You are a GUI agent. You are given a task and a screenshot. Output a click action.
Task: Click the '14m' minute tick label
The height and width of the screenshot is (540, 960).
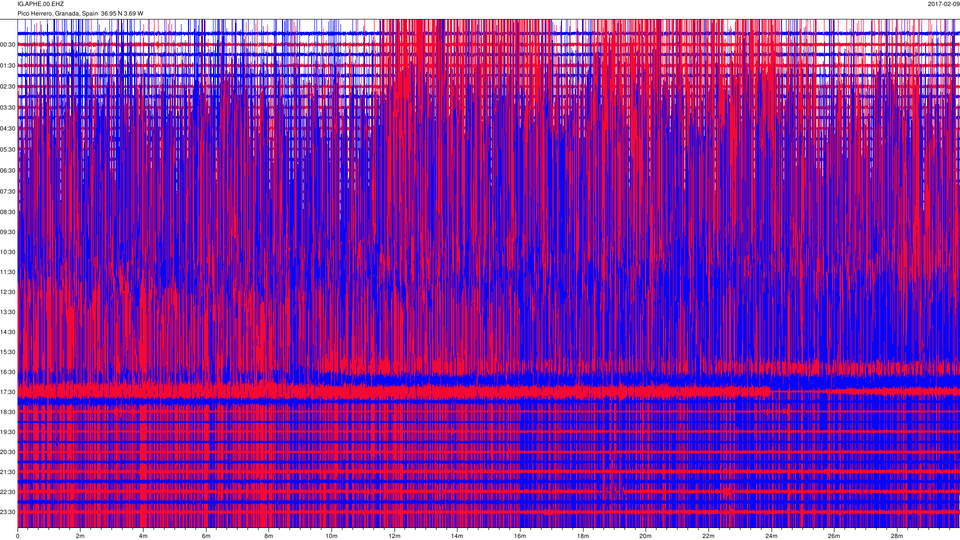pyautogui.click(x=457, y=536)
